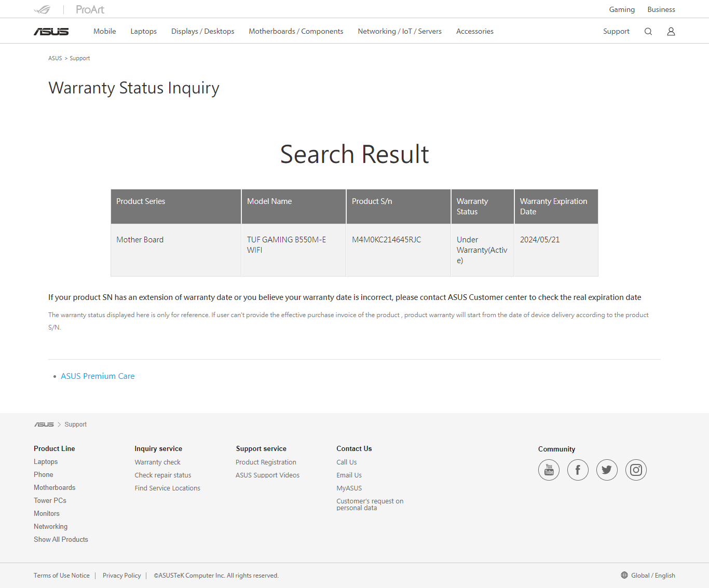709x588 pixels.
Task: Open Call Us link
Action: tap(347, 462)
